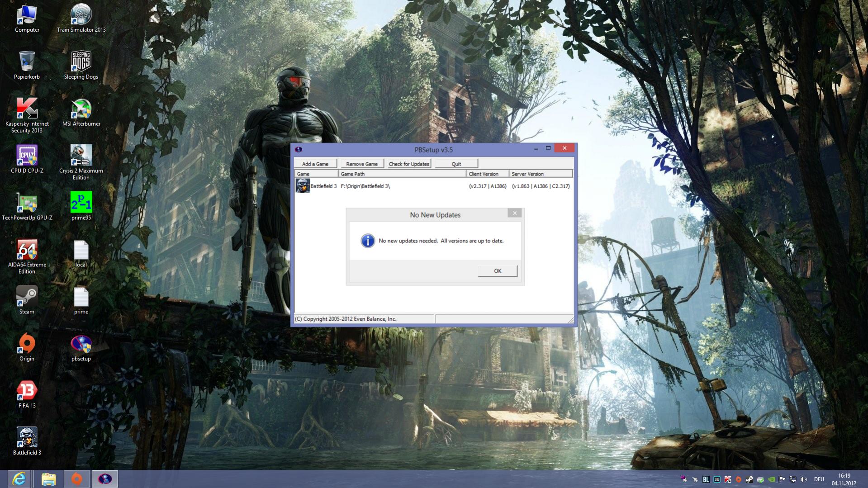
Task: Open File Explorer from the taskbar
Action: click(48, 479)
